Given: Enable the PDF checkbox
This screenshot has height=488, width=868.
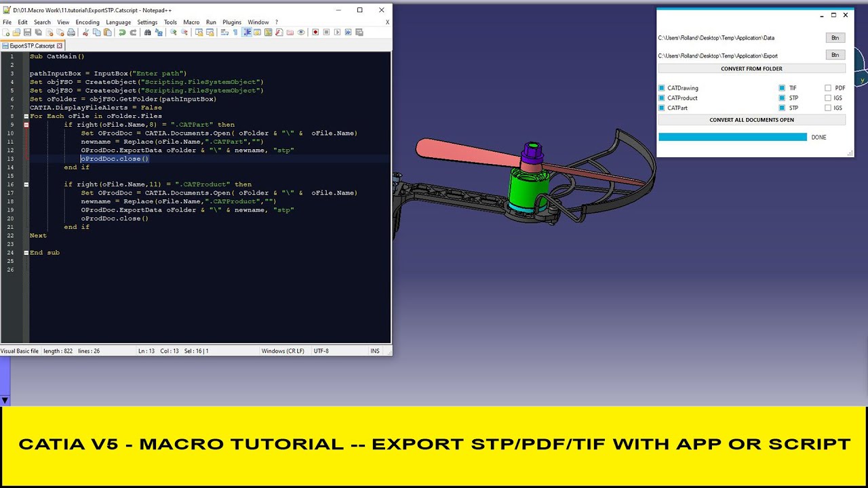Looking at the screenshot, I should 828,88.
